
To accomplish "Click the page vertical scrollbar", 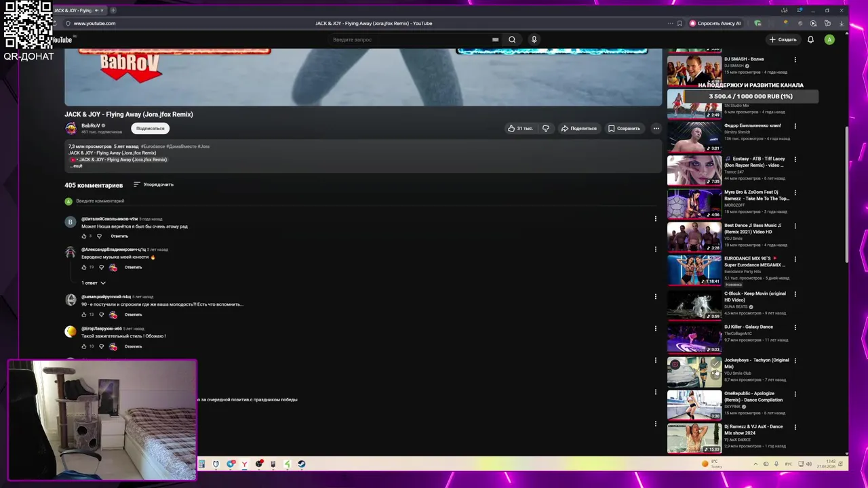I will click(846, 195).
